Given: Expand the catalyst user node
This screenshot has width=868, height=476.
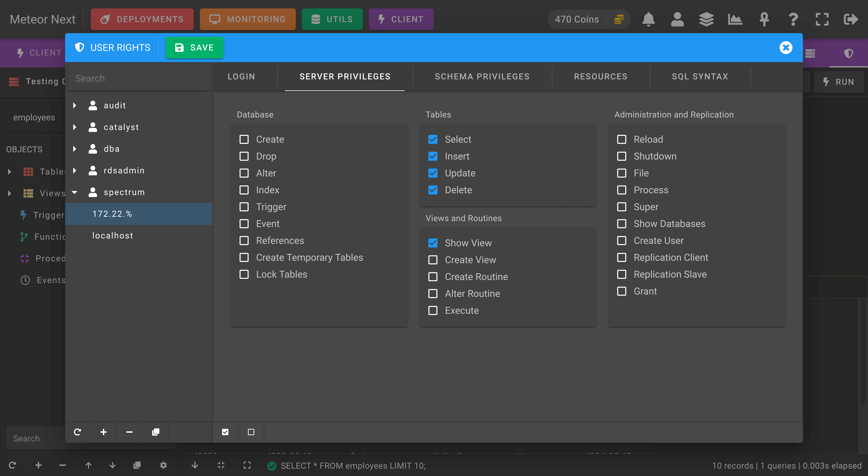Looking at the screenshot, I should pos(75,127).
